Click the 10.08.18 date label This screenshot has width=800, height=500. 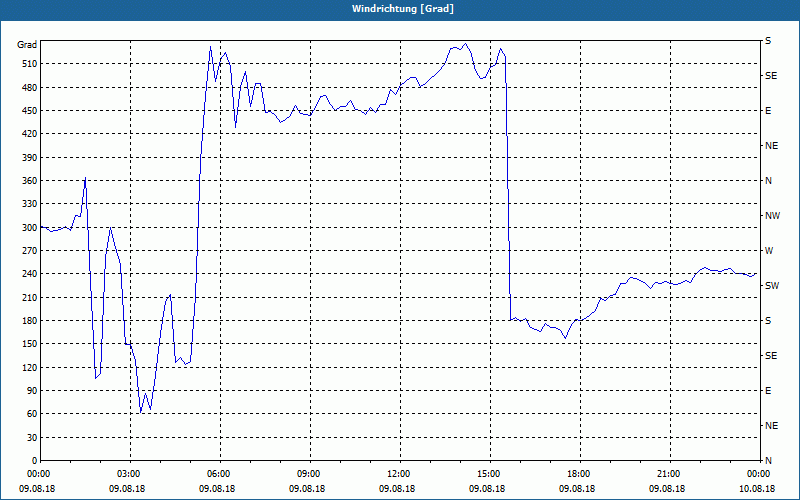pos(757,489)
